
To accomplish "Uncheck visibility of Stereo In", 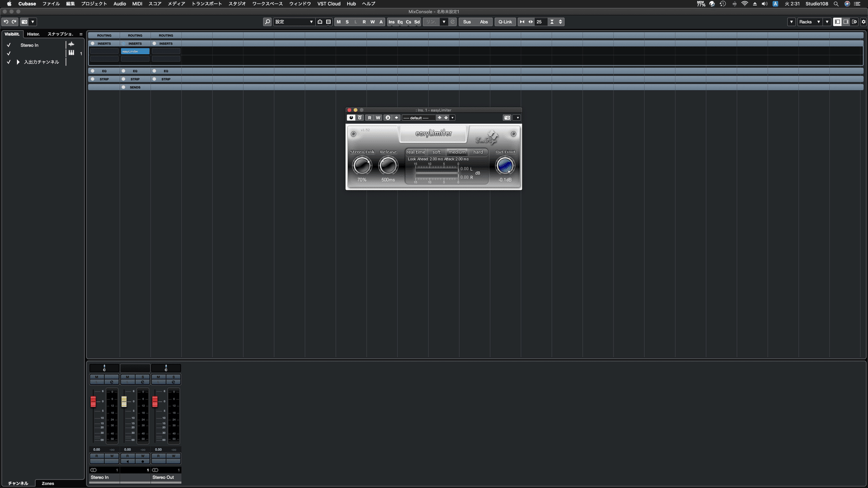I will click(9, 45).
